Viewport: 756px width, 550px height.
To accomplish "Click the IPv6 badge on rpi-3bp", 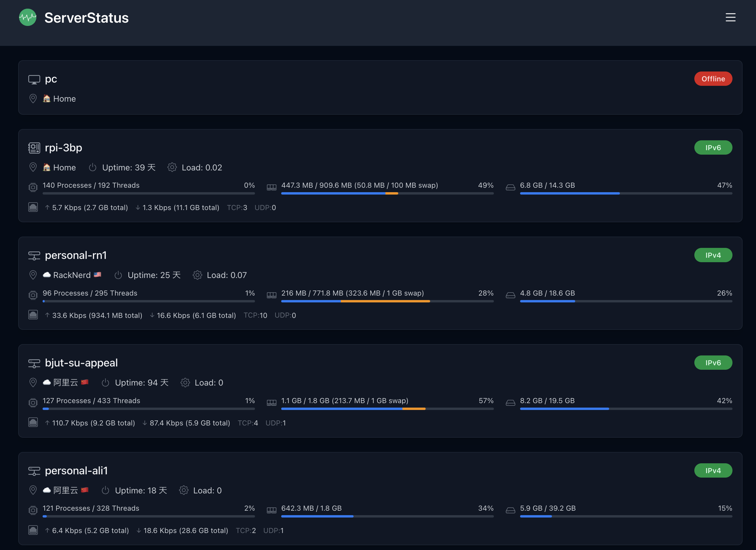I will click(x=713, y=147).
